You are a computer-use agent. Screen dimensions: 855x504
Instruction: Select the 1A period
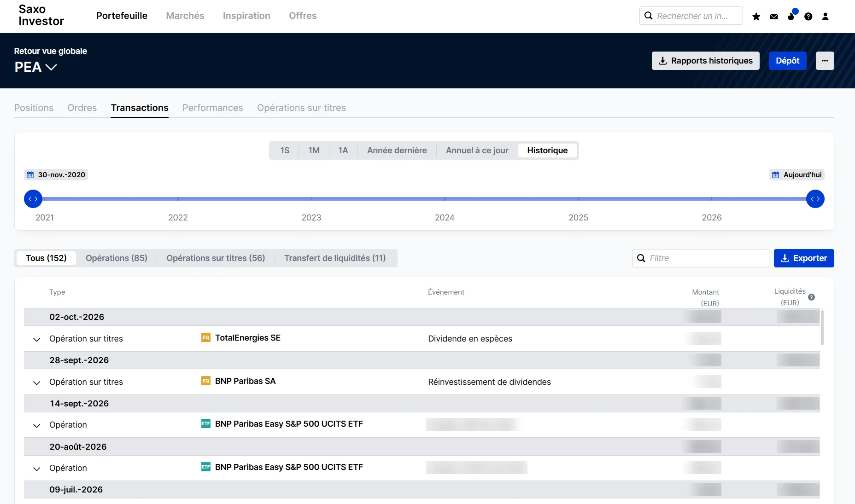coord(343,151)
